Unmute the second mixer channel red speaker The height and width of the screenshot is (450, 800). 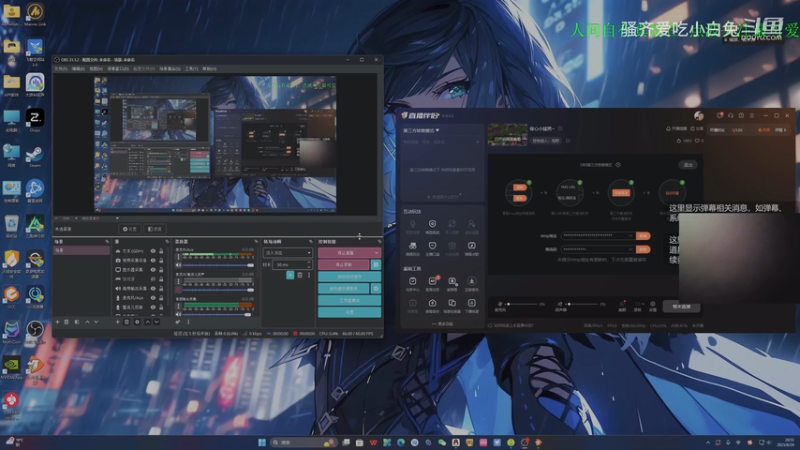coord(178,290)
